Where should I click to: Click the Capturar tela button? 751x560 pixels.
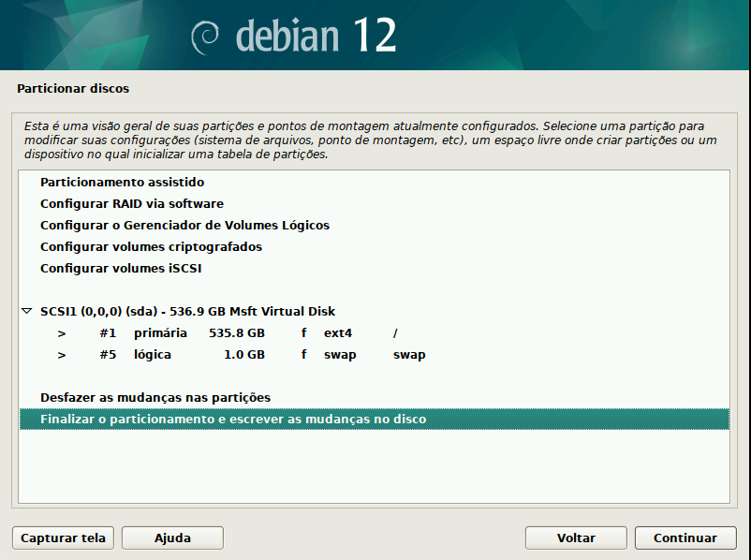pyautogui.click(x=63, y=538)
